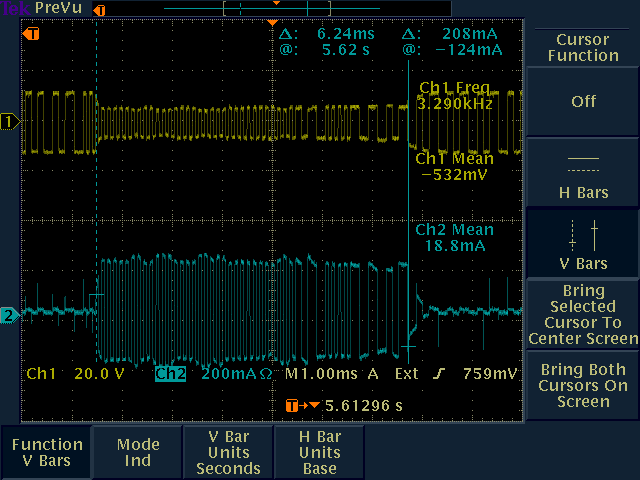640x480 pixels.
Task: Select H Bars cursor type
Action: (583, 176)
